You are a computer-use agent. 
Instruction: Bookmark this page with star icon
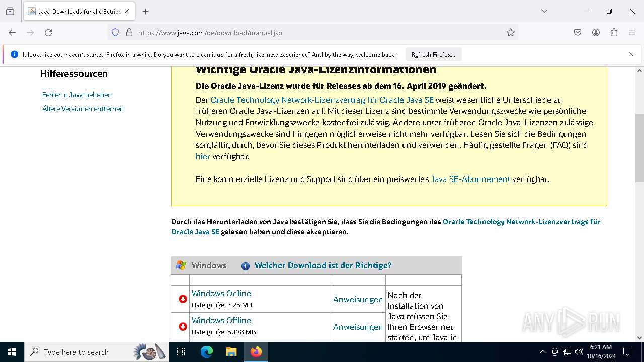click(511, 33)
